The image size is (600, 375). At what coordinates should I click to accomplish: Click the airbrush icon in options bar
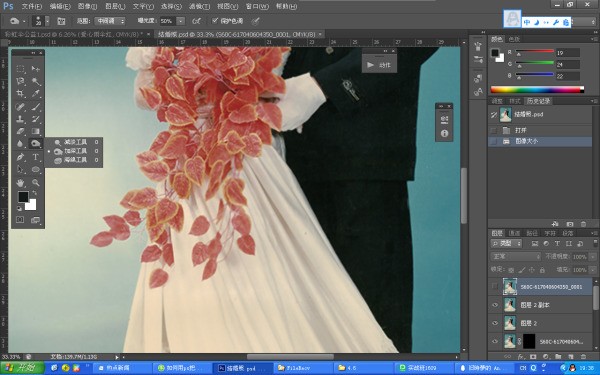click(196, 21)
